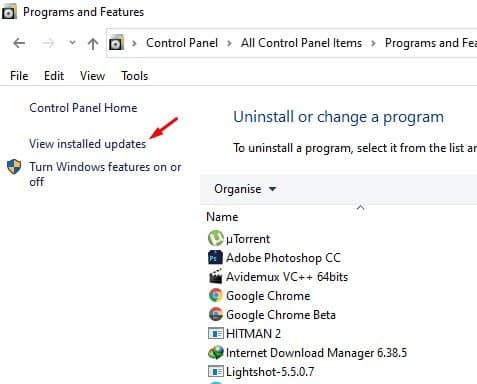Click the Back navigation arrow
Screen dimensions: 477x384
[x=19, y=43]
